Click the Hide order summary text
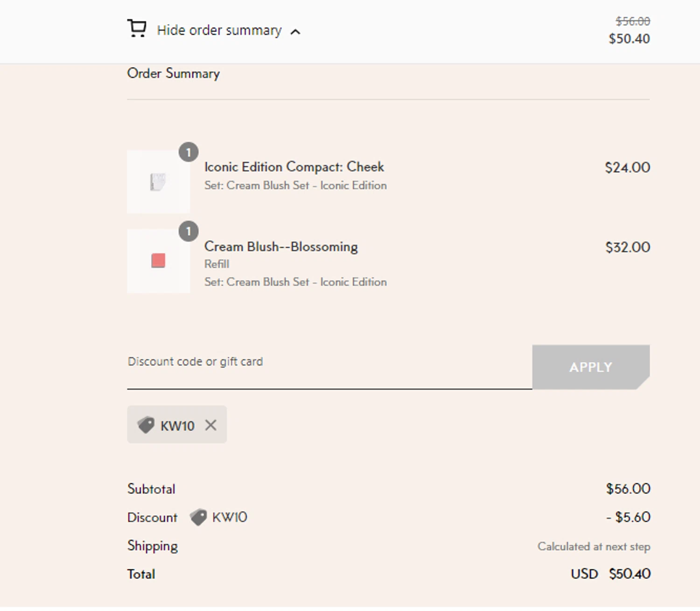Screen dimensions: 700x611 (219, 30)
